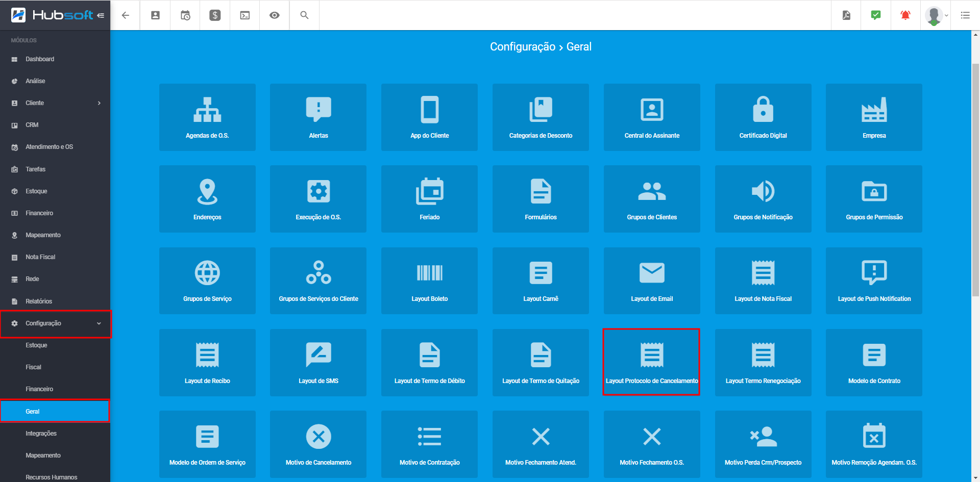
Task: Click the PDF document icon
Action: [846, 15]
